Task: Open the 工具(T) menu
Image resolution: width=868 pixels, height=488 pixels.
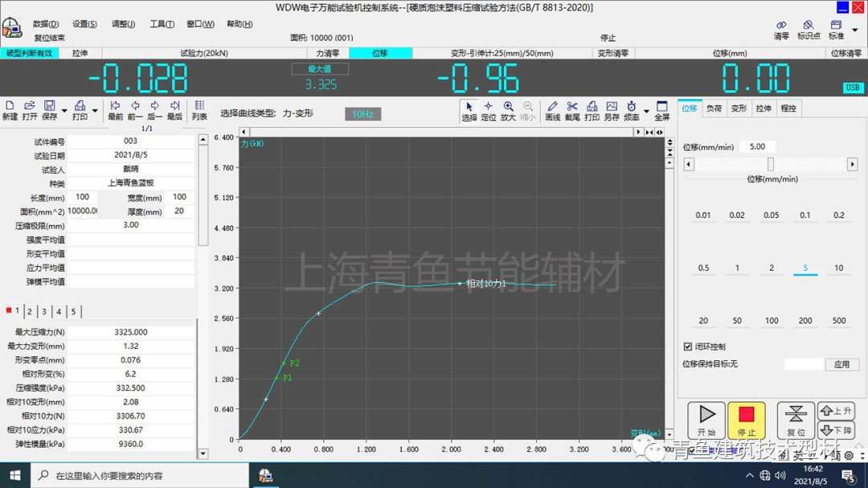Action: (162, 24)
